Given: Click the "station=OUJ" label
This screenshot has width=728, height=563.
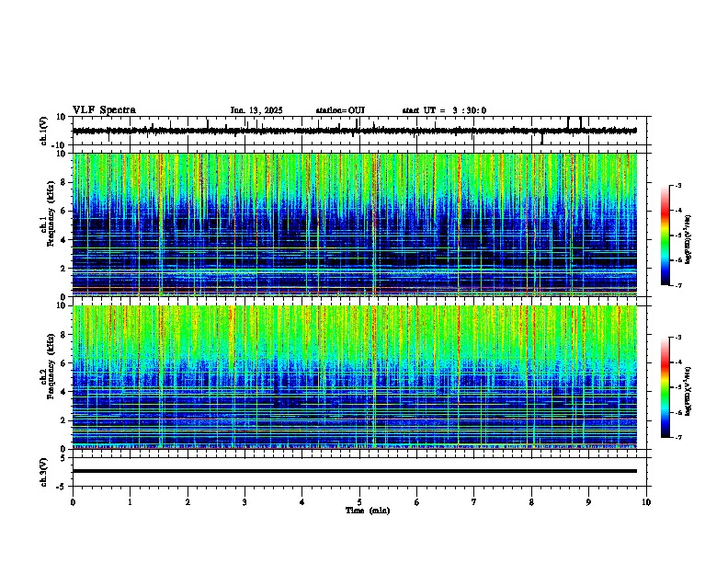Looking at the screenshot, I should [340, 110].
